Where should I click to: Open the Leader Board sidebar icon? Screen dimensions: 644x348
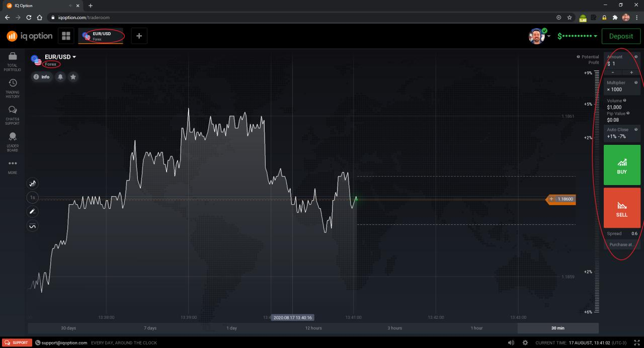13,136
